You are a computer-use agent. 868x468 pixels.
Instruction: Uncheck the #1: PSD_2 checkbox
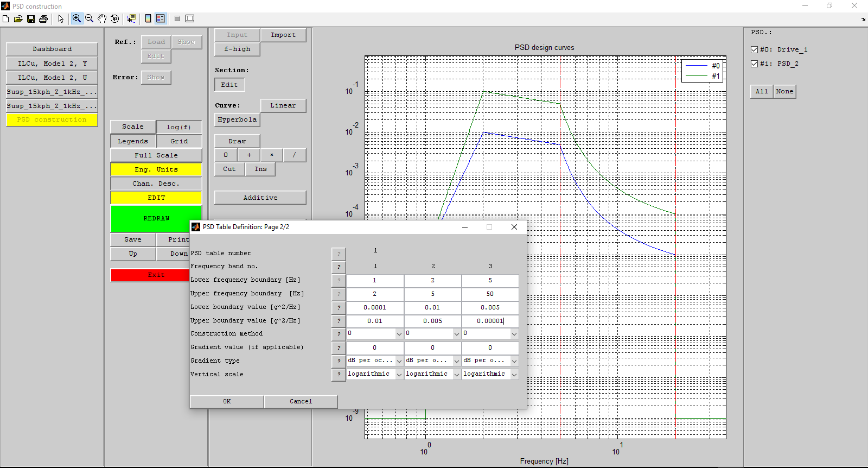click(x=754, y=64)
